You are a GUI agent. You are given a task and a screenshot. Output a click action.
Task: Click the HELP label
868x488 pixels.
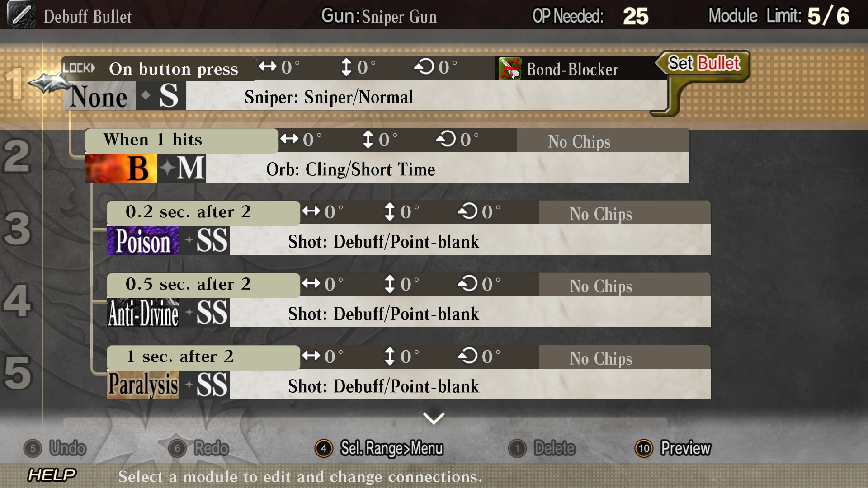[x=52, y=475]
